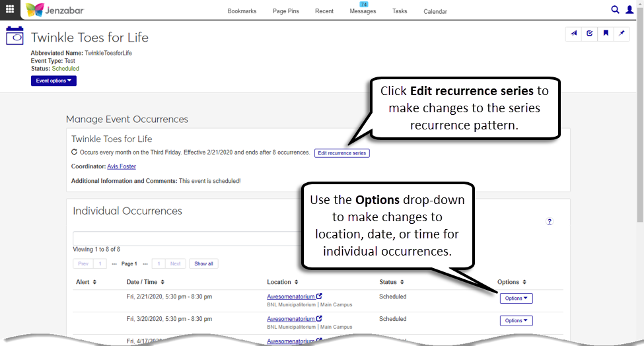Click the create task checkmark icon
644x346 pixels.
coord(589,34)
